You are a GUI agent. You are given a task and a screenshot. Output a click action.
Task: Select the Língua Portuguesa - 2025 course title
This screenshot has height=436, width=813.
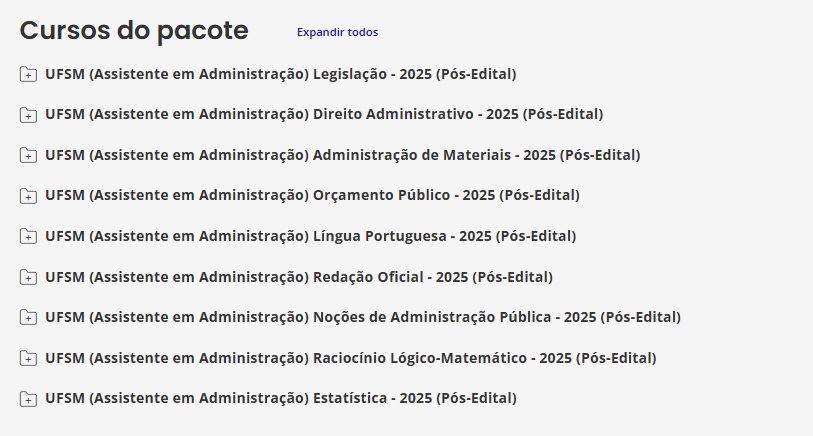click(311, 236)
